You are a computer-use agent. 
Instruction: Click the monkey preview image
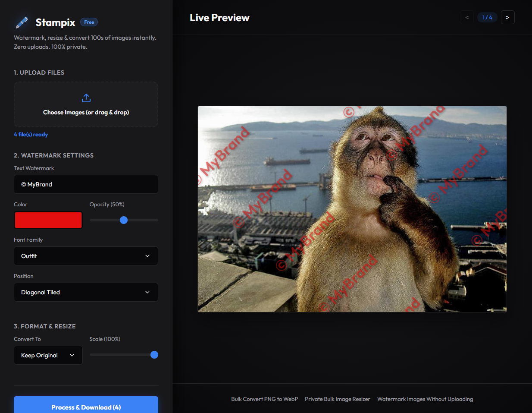tap(352, 209)
